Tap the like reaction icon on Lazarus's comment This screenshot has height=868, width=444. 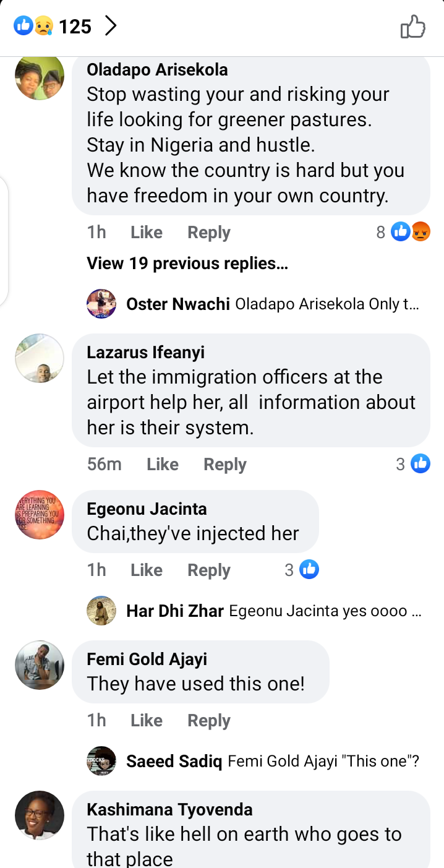point(421,463)
